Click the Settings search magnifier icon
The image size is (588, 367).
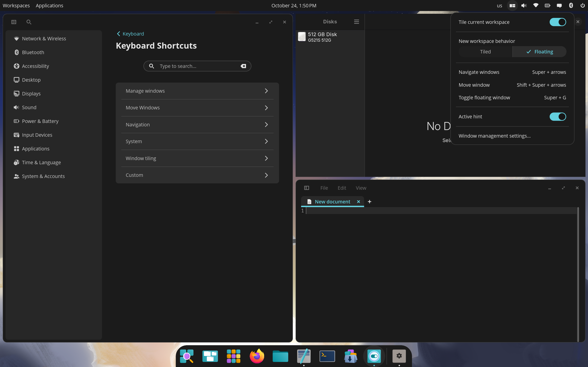pos(29,22)
